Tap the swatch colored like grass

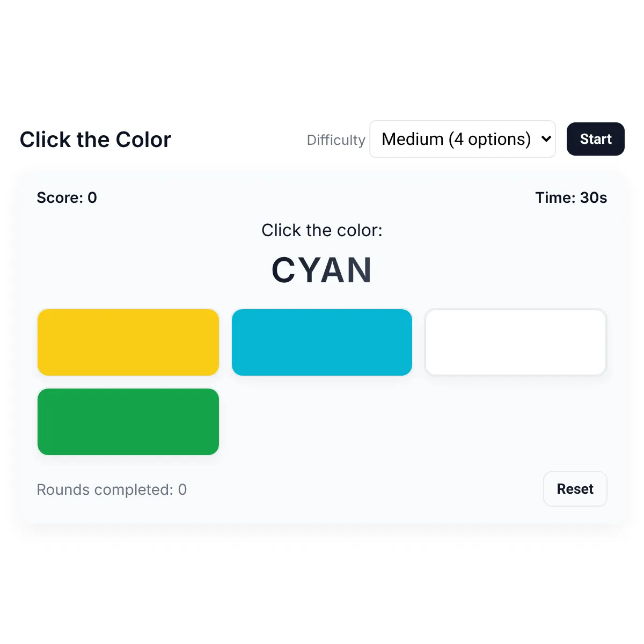128,422
